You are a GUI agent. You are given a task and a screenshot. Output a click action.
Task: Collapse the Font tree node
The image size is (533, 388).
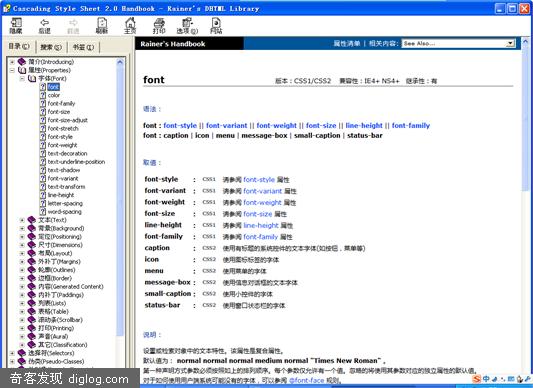22,79
